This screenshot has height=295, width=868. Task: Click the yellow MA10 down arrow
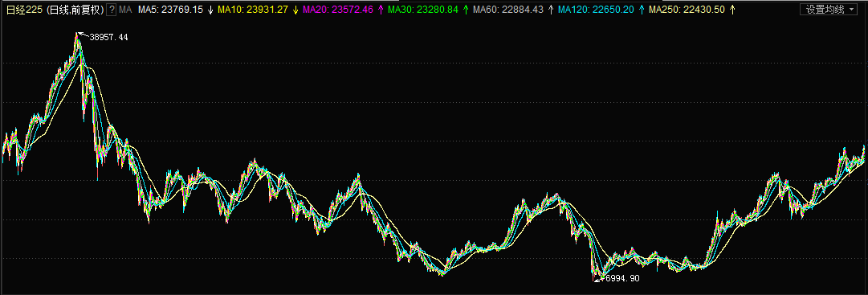coord(295,10)
